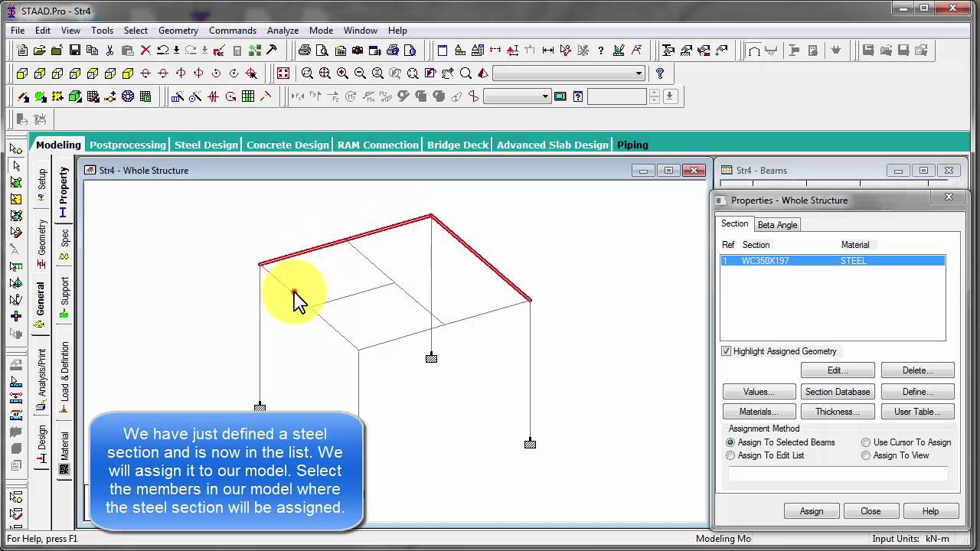Click the Save floppy disk icon
The image size is (980, 551).
tap(75, 51)
